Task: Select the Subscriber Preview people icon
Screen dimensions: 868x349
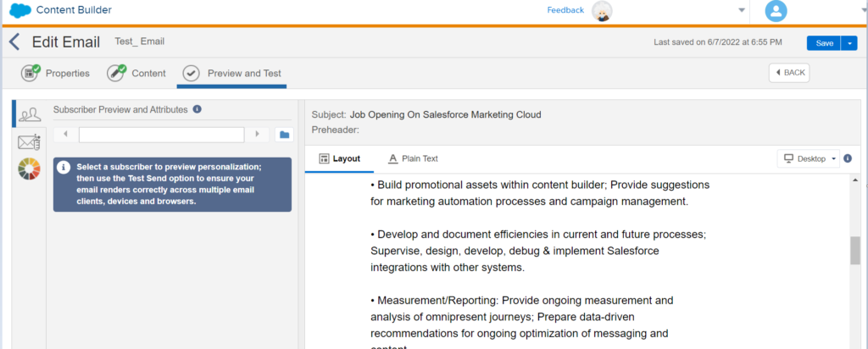Action: (x=30, y=114)
